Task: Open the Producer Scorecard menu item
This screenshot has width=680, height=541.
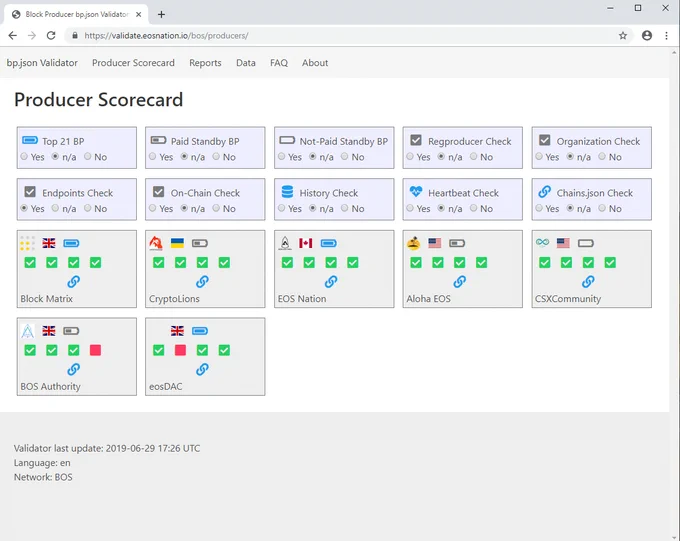Action: click(x=133, y=63)
